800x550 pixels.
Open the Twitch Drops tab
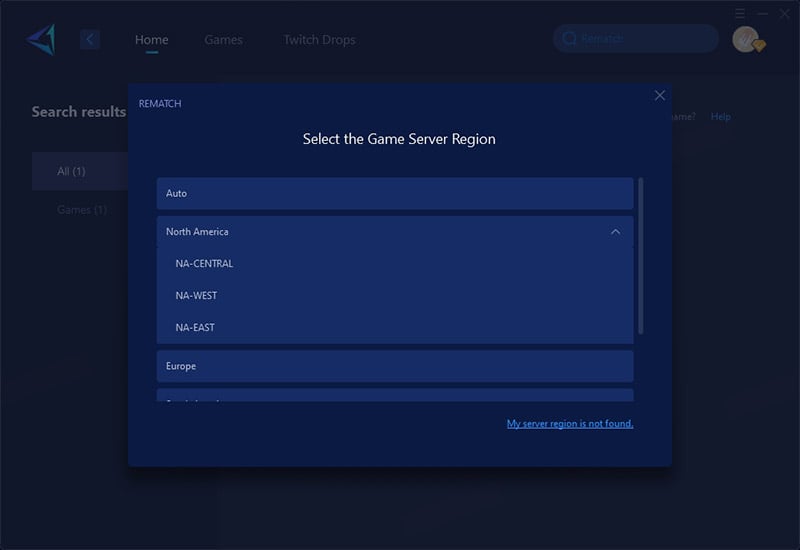click(319, 40)
